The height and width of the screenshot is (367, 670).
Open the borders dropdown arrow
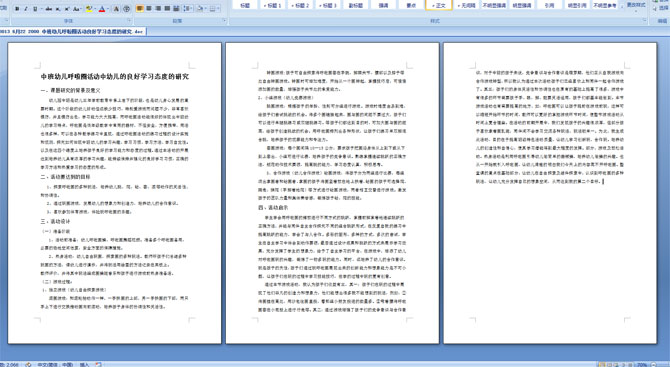[218, 9]
